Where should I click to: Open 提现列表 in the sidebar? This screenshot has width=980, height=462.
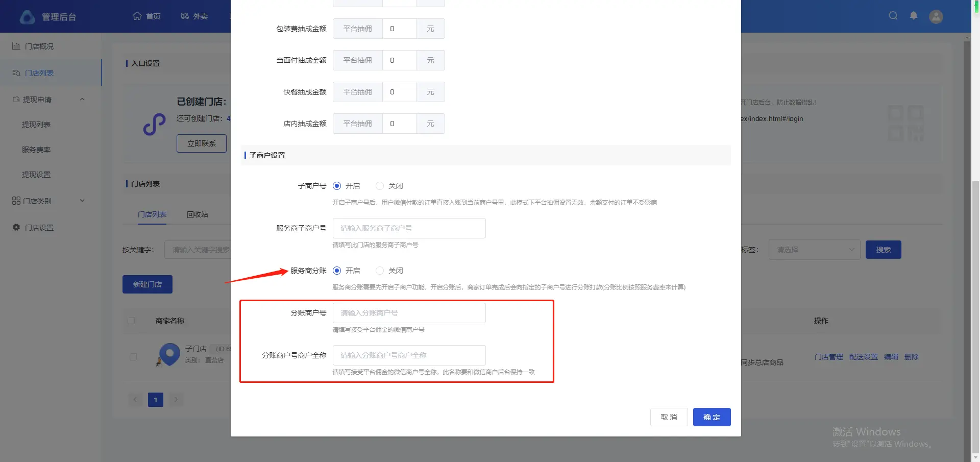click(36, 124)
